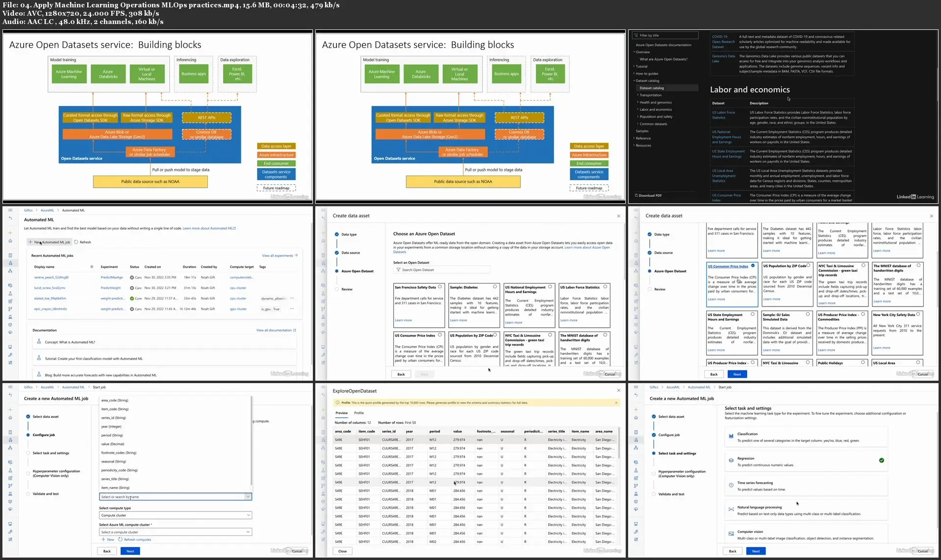Select US Labor Force Statistics radio button
This screenshot has height=560, width=941.
pos(605,287)
